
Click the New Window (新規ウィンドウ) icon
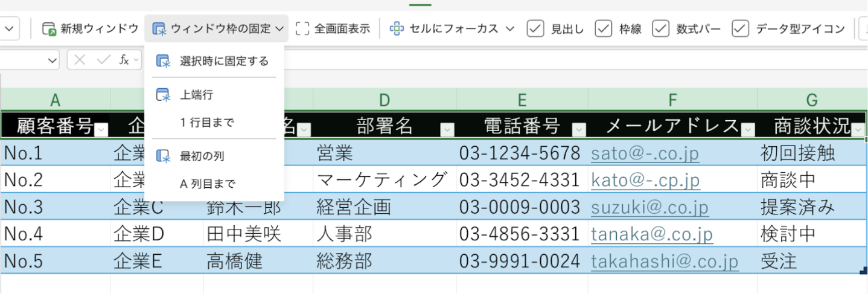(49, 28)
